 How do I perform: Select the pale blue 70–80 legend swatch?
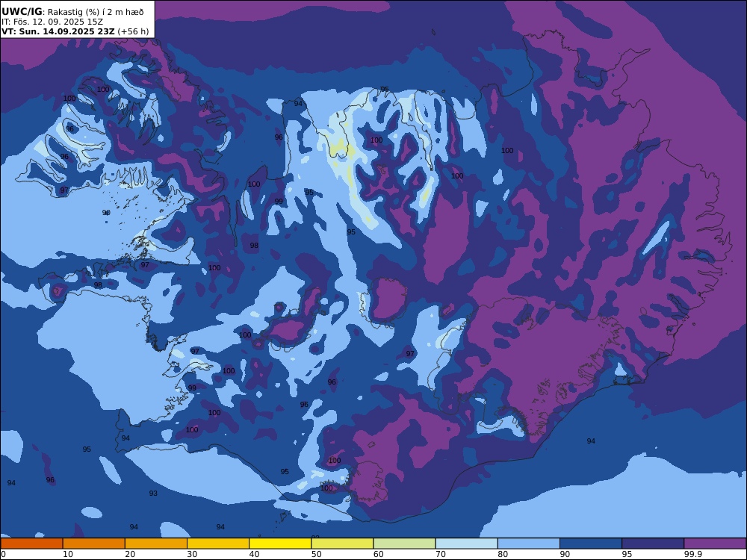pos(467,544)
